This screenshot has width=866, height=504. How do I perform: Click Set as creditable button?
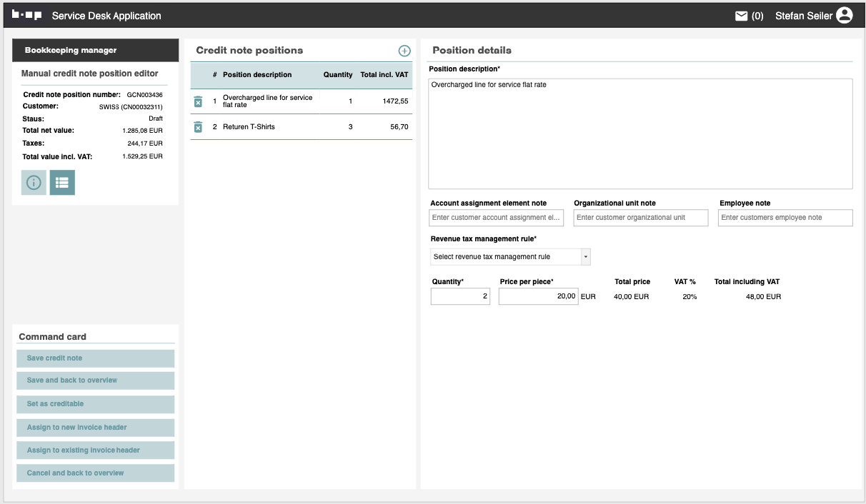95,404
